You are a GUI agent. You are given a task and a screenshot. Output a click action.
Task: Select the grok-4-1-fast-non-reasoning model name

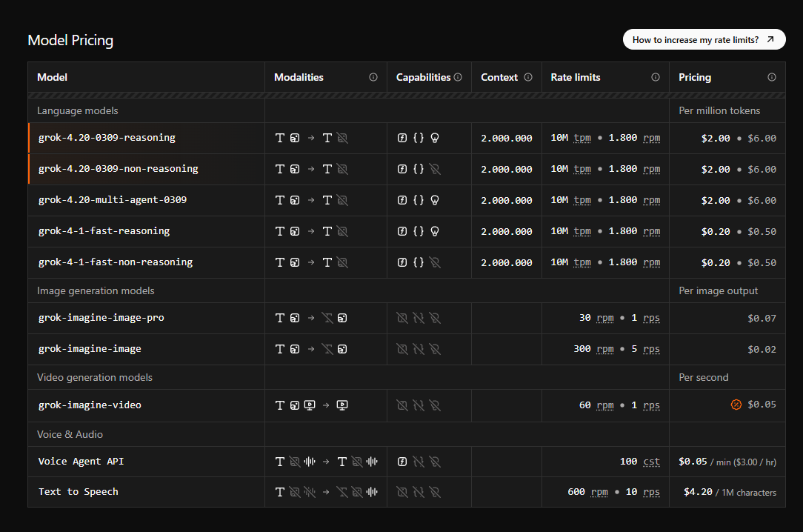(116, 262)
